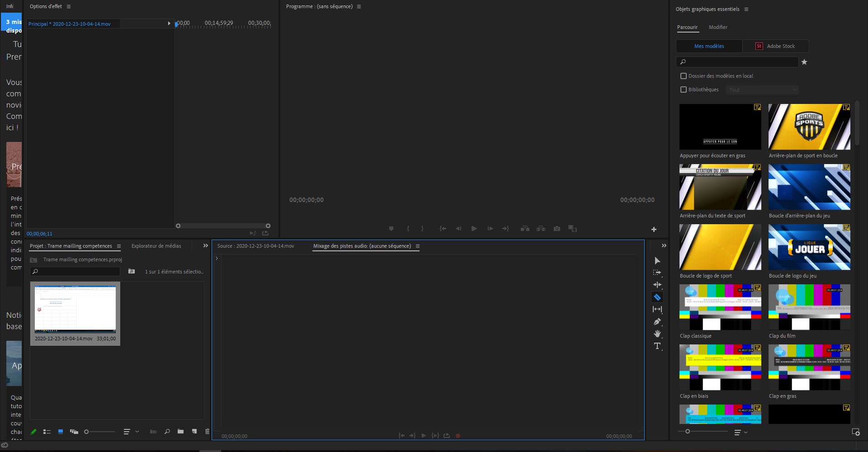The width and height of the screenshot is (868, 452).
Task: Expand overflow chevrons beside Explorateur de médias
Action: coord(206,246)
